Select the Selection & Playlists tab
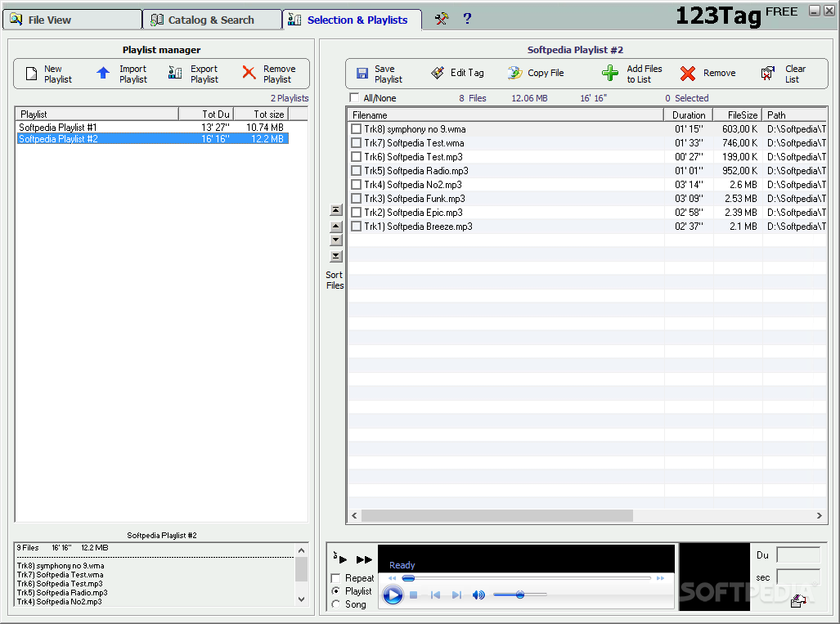The image size is (840, 624). (352, 20)
